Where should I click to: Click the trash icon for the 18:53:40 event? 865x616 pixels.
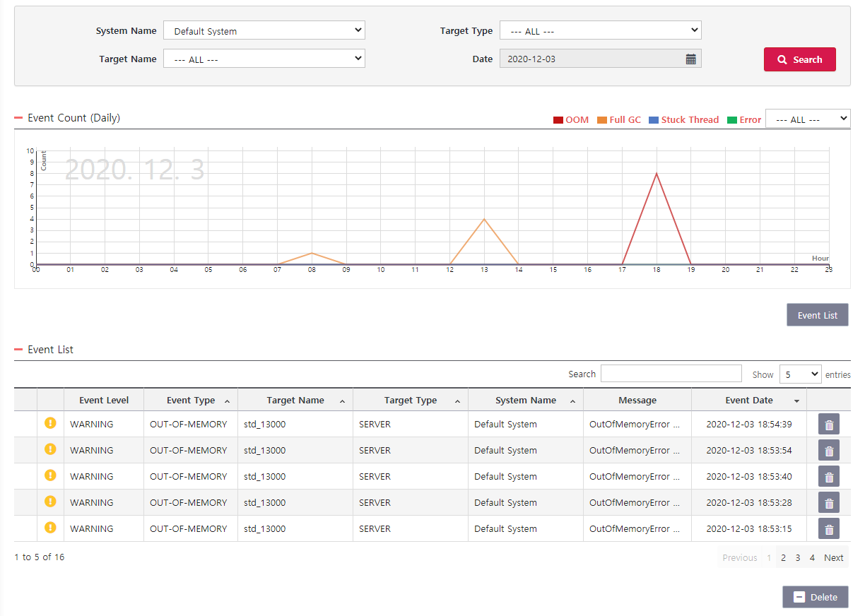[828, 476]
